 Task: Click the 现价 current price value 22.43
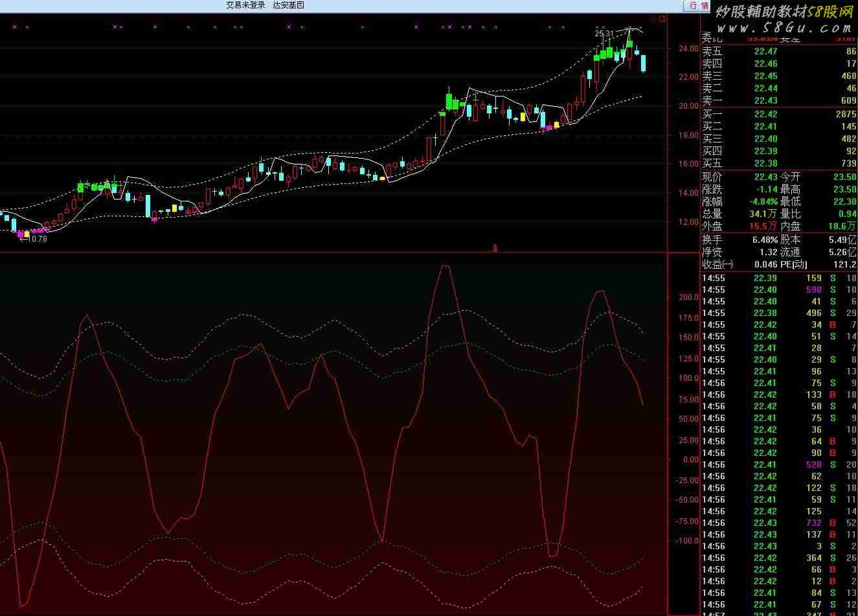(x=765, y=177)
